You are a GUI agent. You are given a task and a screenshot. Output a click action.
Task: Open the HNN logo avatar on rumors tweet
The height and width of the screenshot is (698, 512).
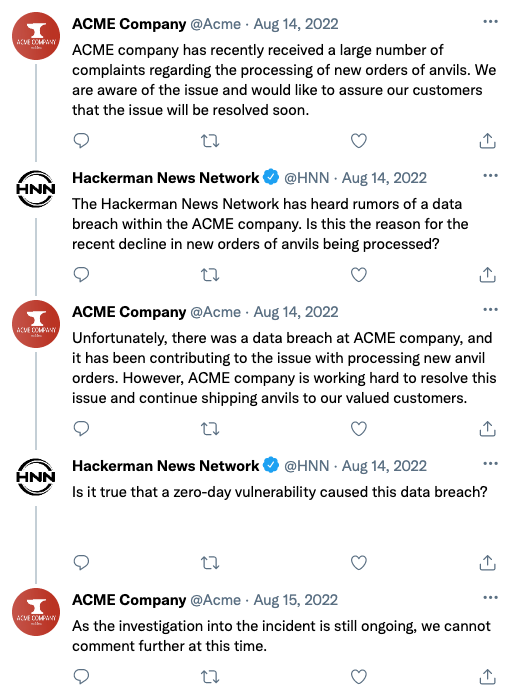click(x=36, y=189)
